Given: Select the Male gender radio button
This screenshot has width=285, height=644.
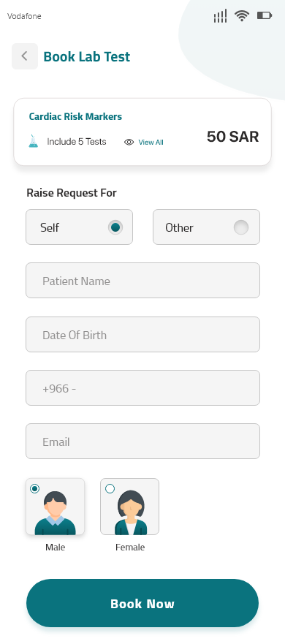Looking at the screenshot, I should (35, 489).
